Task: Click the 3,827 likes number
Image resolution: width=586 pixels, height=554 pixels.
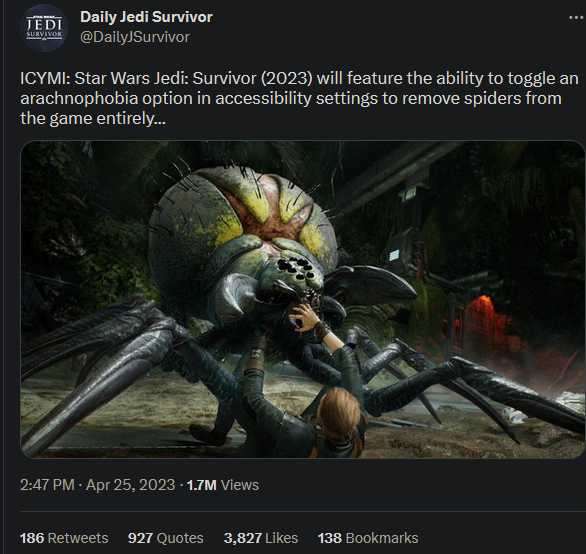Action: coord(243,538)
